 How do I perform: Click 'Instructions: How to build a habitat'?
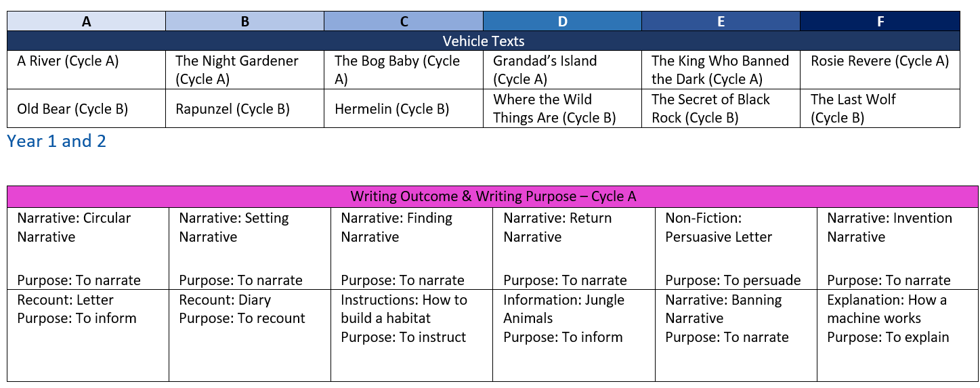pos(404,309)
